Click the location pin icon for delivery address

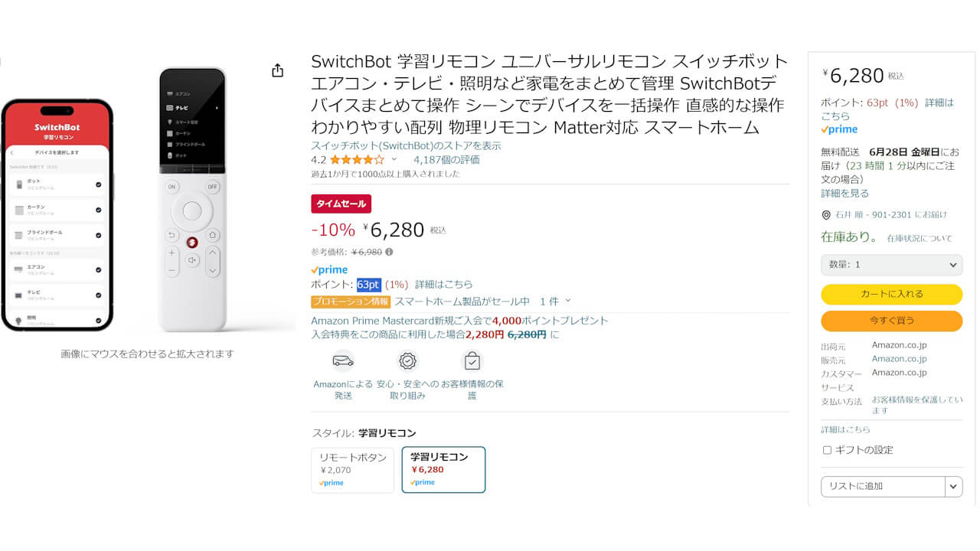coord(826,215)
